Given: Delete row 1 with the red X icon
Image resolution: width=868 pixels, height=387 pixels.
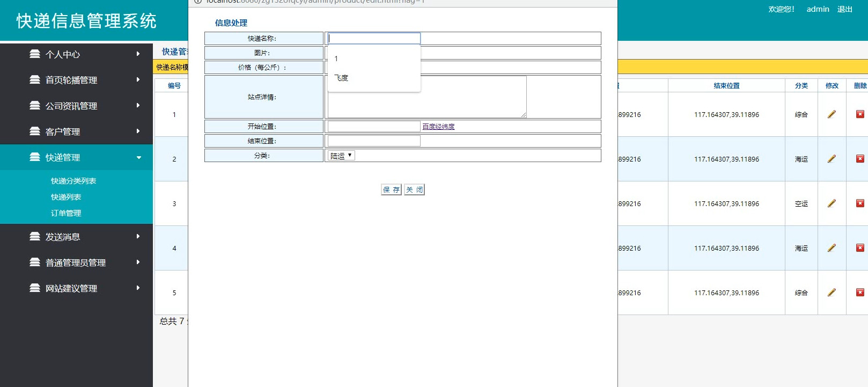Looking at the screenshot, I should 860,114.
